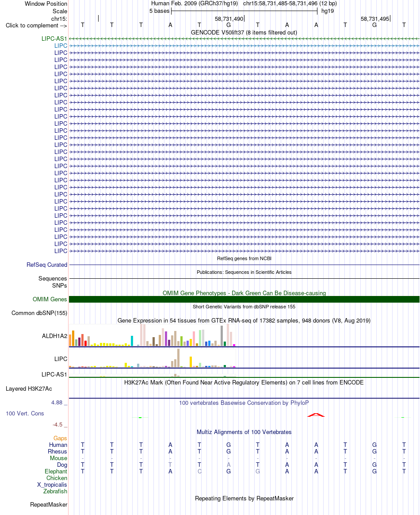Open the GENCODE V50lift37 track title
Viewport: 420px width, 515px height.
244,32
